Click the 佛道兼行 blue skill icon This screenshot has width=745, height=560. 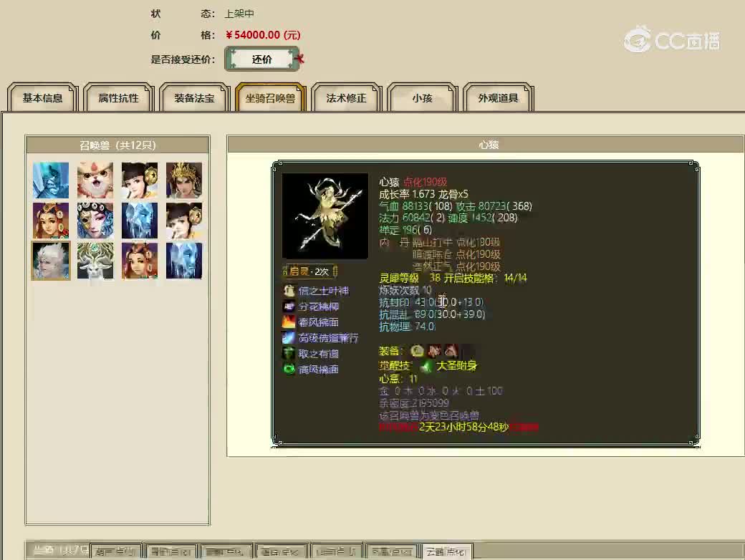(x=289, y=338)
